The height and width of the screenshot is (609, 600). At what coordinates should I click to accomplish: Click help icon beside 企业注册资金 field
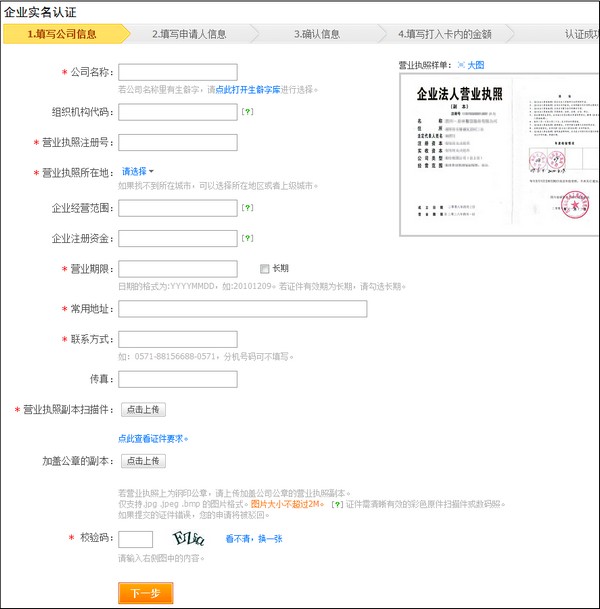[246, 239]
